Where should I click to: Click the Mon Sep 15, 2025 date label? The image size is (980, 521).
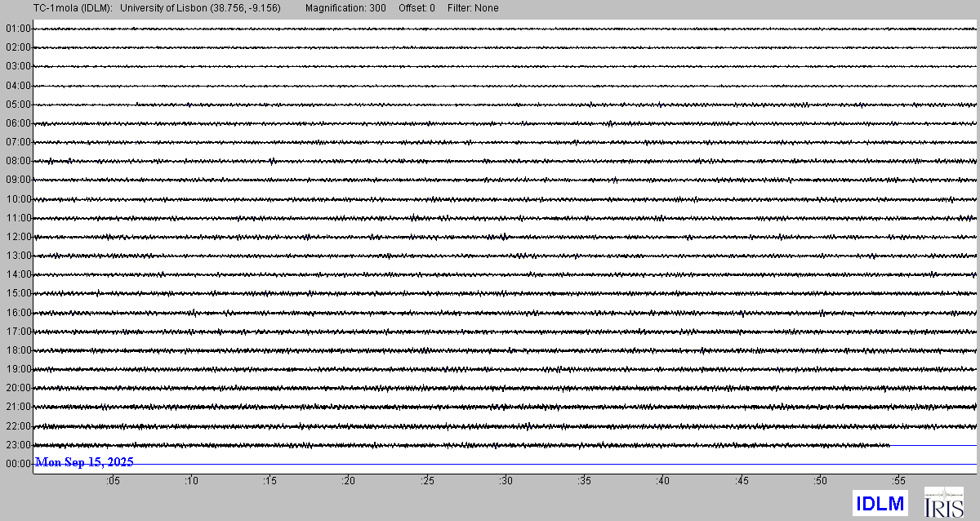84,462
